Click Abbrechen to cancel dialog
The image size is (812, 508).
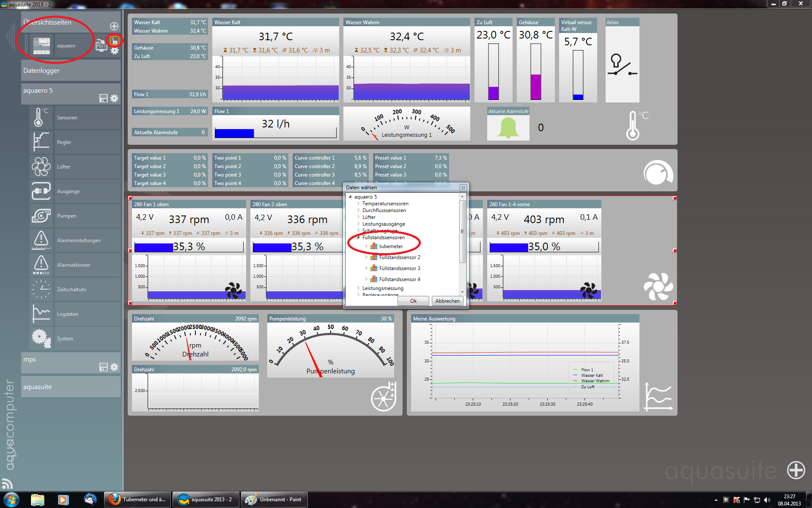pos(447,301)
